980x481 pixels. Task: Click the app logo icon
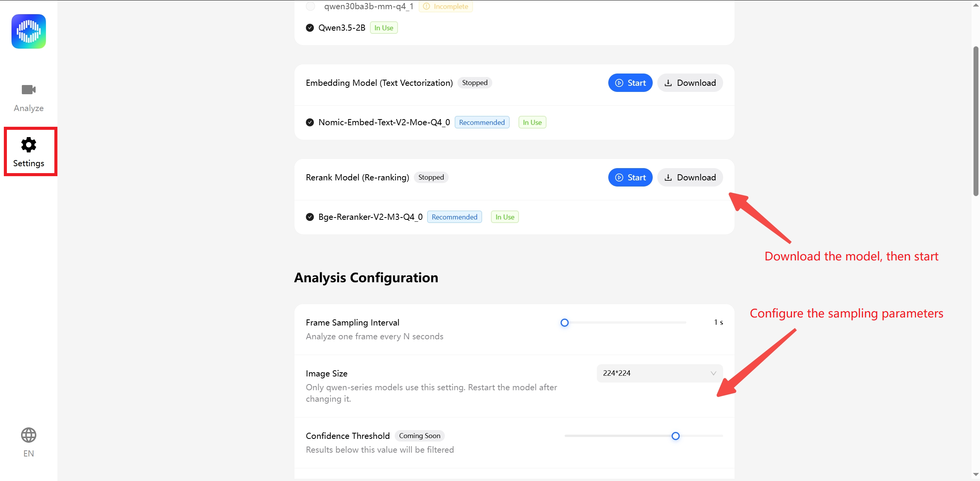coord(29,31)
